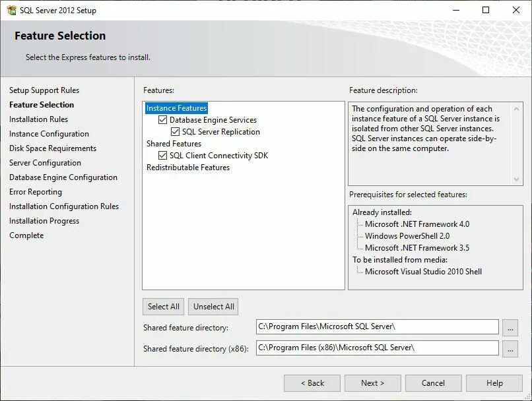Proceed with the Next button

pos(372,383)
